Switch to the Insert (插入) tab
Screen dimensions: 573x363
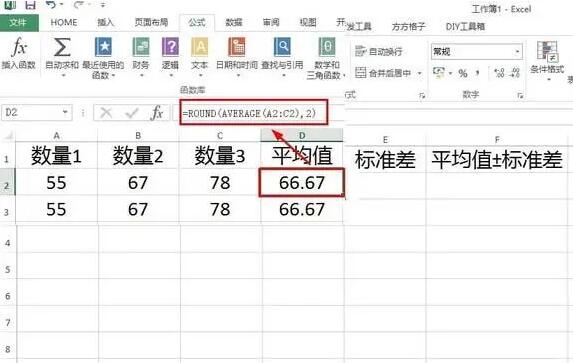106,23
